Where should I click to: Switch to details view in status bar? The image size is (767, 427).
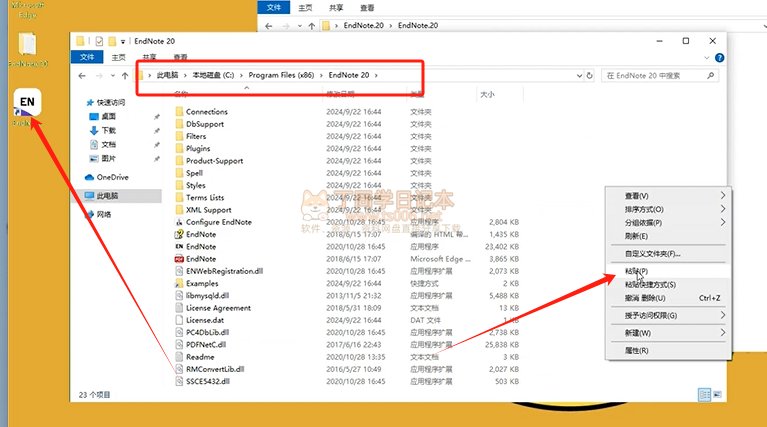(x=705, y=395)
